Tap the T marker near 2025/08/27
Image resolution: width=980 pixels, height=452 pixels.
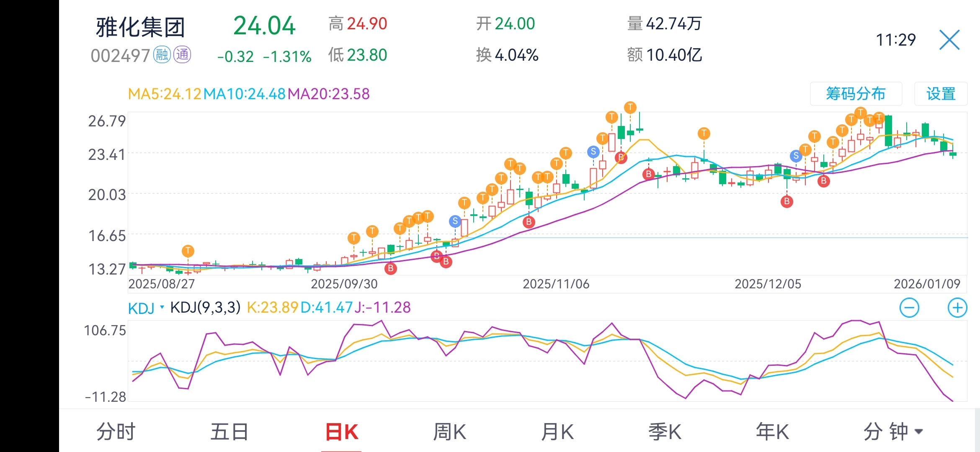point(188,251)
